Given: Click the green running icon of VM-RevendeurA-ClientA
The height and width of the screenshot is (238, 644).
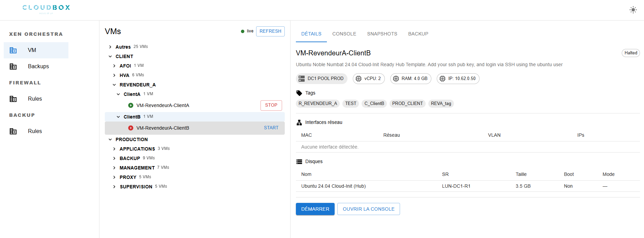Looking at the screenshot, I should click(x=131, y=105).
